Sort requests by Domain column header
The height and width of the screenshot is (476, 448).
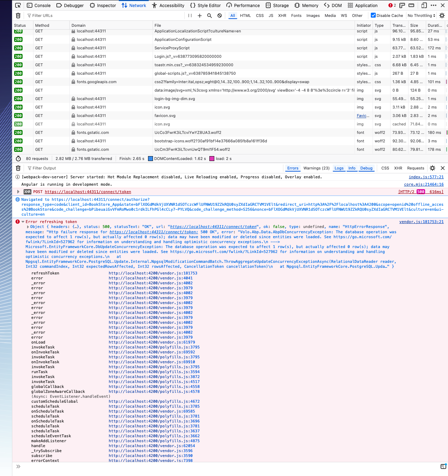(111, 25)
